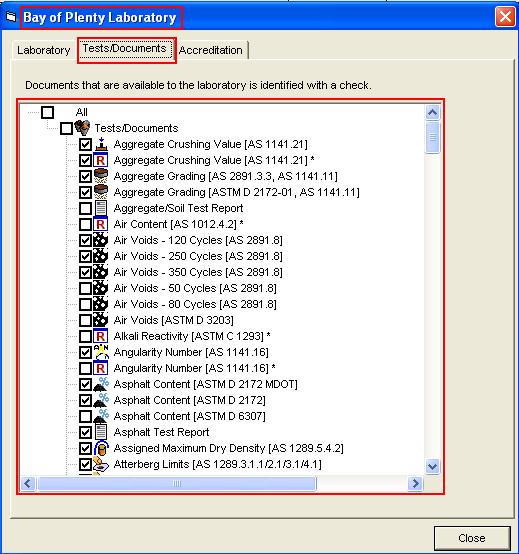Click the vertical scrollbar up arrow
Screen dimensions: 519x554
(x=432, y=113)
